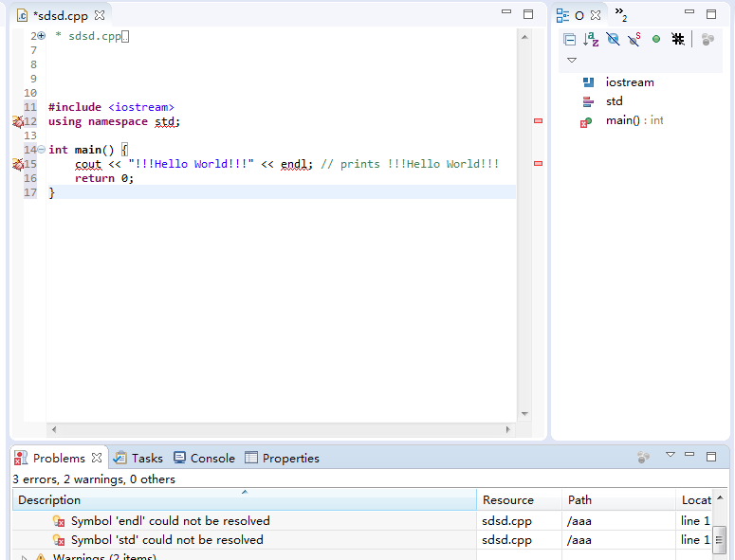The height and width of the screenshot is (560, 735).
Task: Expand folded comment at line 2
Action: click(x=41, y=36)
